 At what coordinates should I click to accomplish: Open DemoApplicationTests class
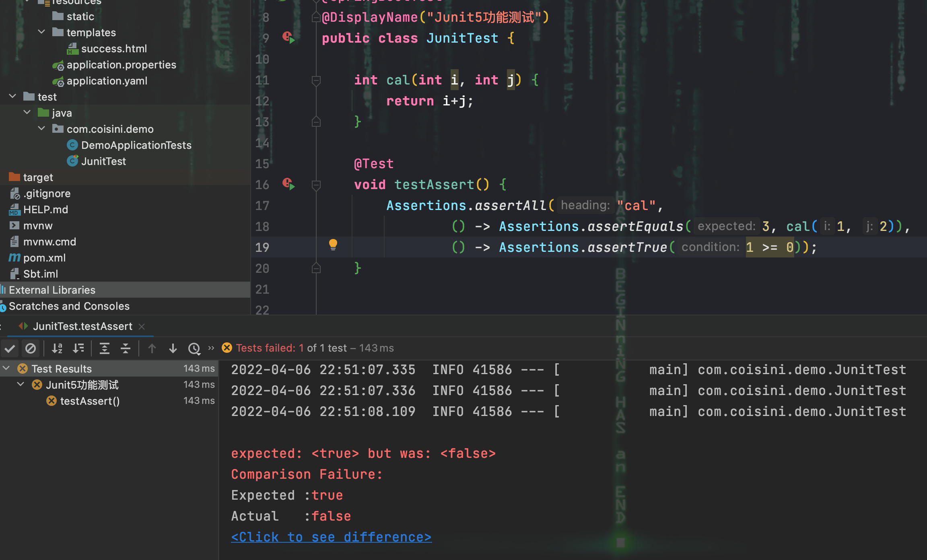click(x=136, y=145)
